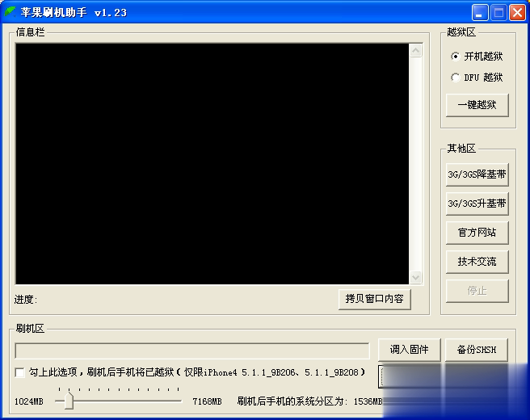Click the info panel scrollbar down arrow
530x420 pixels.
click(416, 277)
